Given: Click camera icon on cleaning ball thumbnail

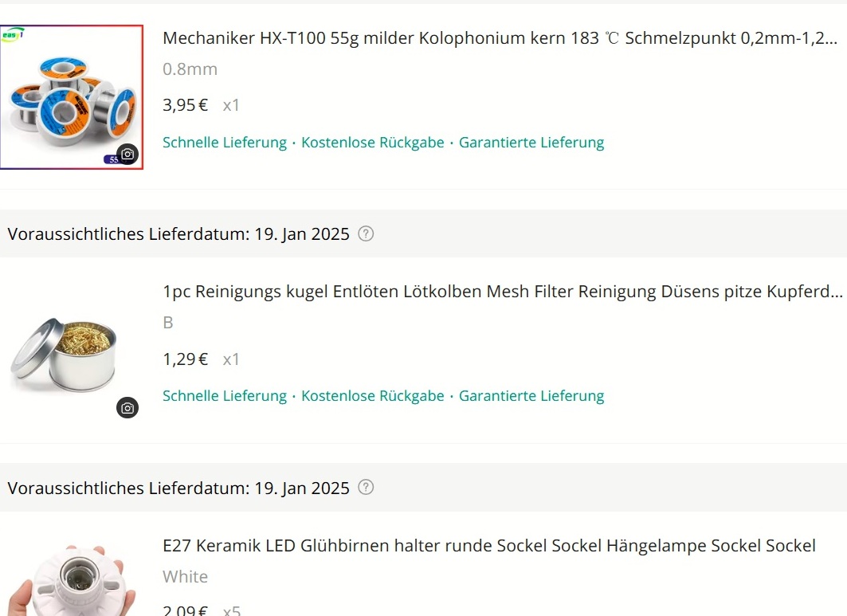Looking at the screenshot, I should 127,408.
